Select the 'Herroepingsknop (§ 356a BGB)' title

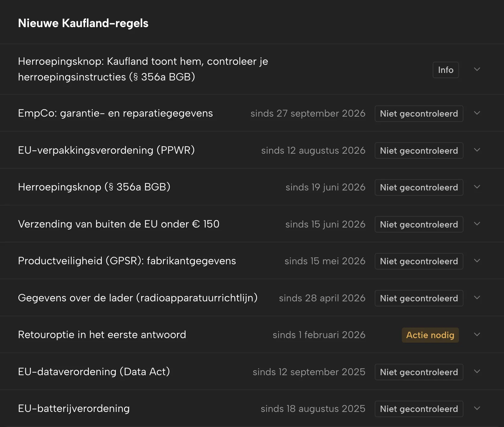pyautogui.click(x=94, y=187)
